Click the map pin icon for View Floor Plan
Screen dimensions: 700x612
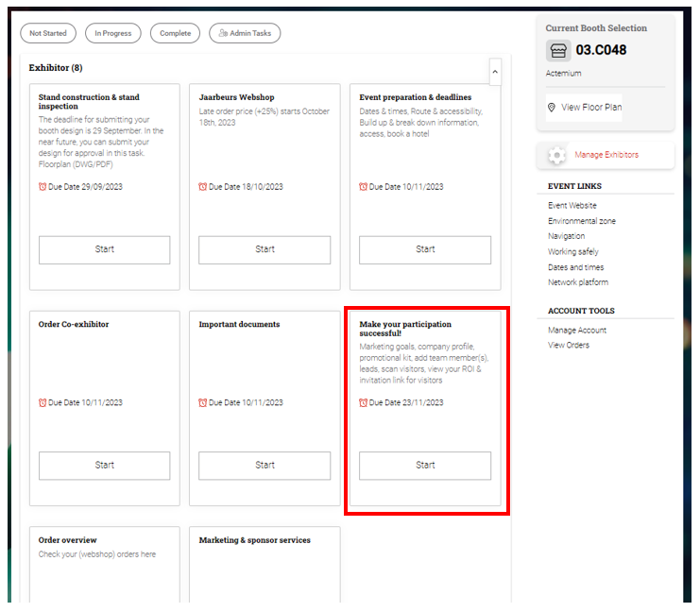[x=552, y=107]
